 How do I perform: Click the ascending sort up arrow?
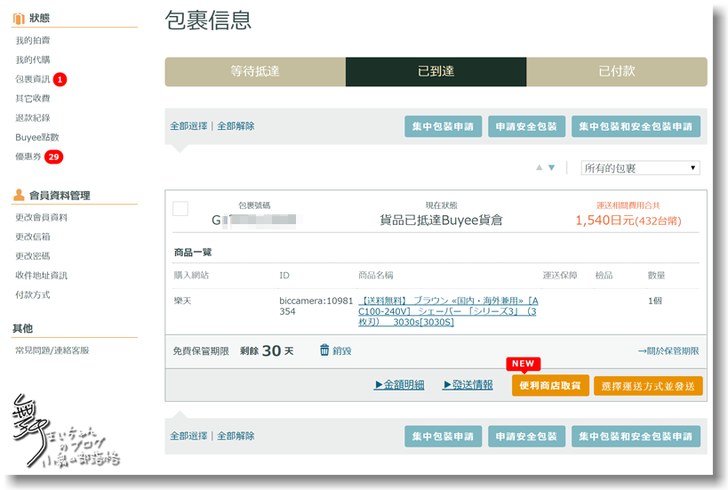pos(539,168)
